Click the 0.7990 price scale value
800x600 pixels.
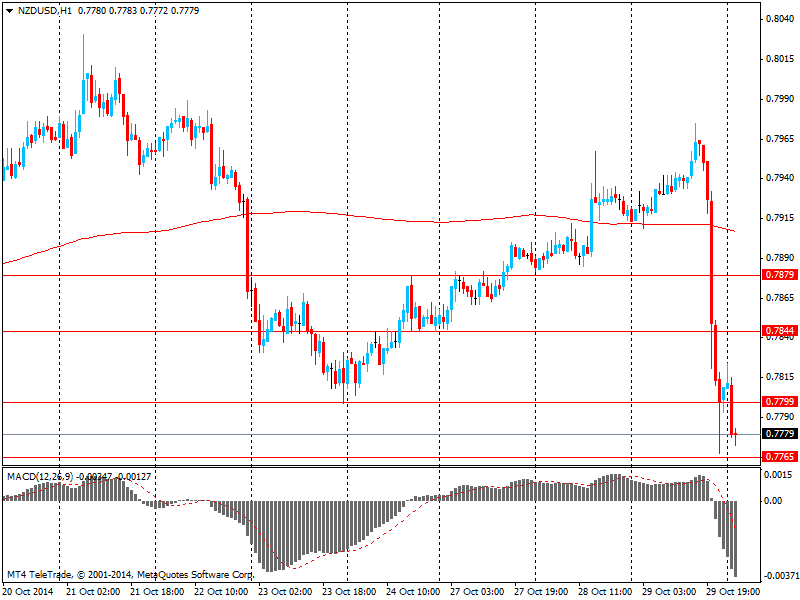[780, 98]
